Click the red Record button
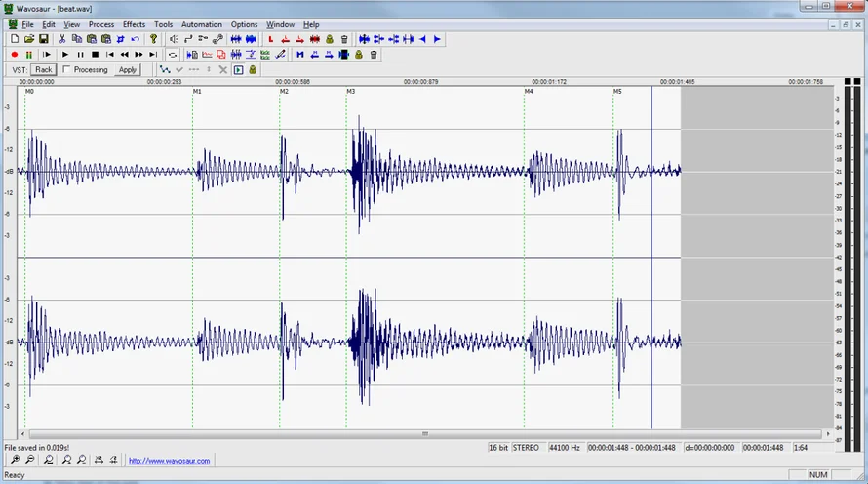 (15, 55)
